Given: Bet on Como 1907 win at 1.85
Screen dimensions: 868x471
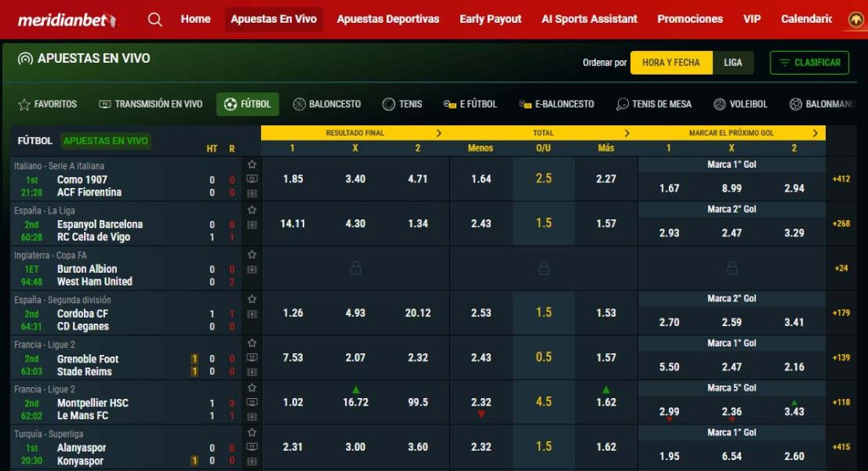Looking at the screenshot, I should pyautogui.click(x=292, y=179).
